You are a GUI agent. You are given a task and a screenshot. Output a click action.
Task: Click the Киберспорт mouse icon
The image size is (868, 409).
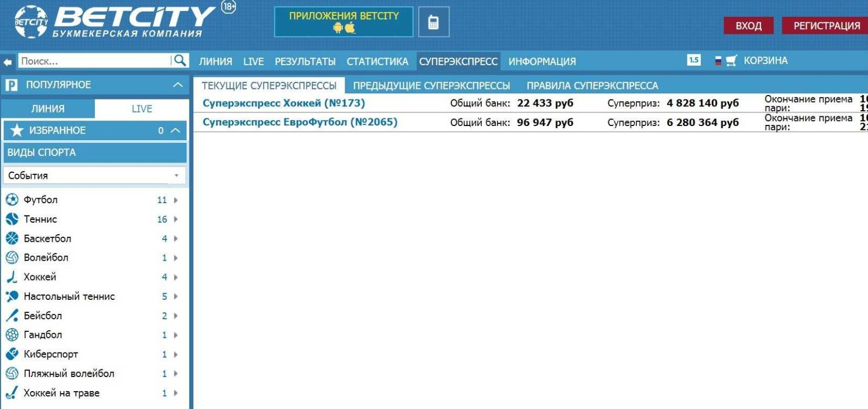click(12, 354)
